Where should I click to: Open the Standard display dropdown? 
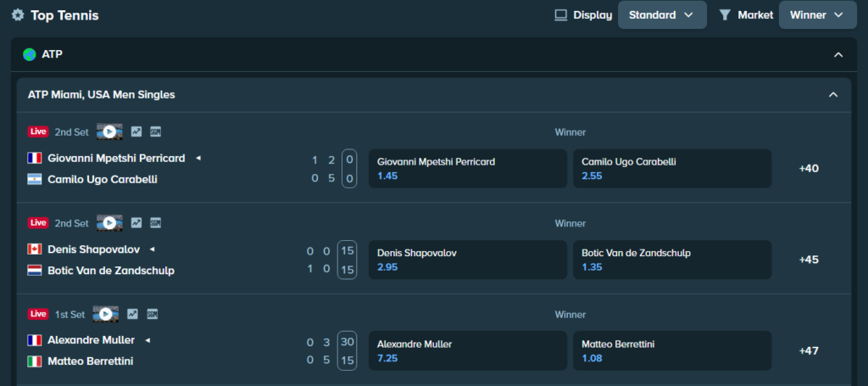coord(662,15)
